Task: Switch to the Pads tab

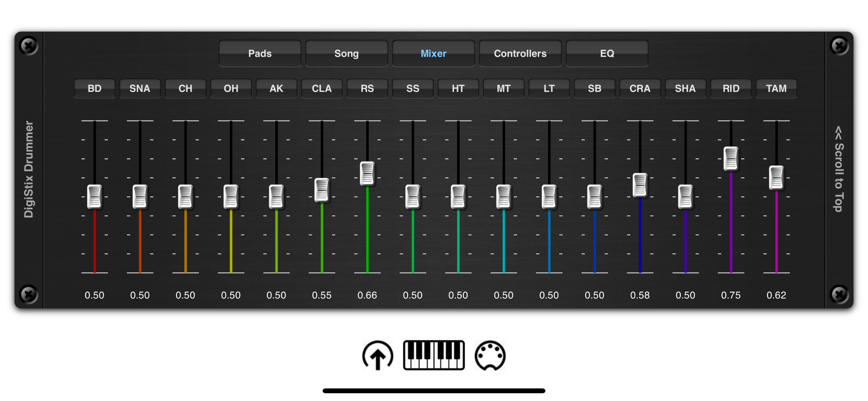Action: point(260,53)
